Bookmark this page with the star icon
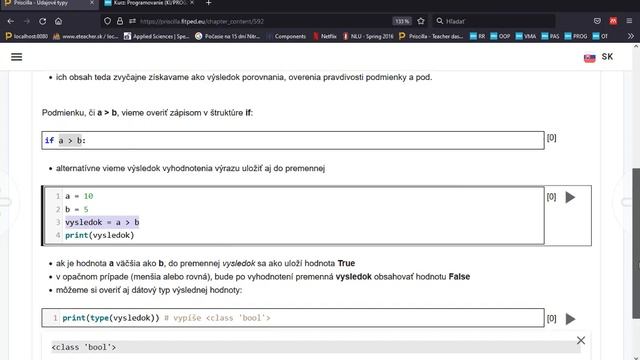This screenshot has width=640, height=360. (x=421, y=21)
